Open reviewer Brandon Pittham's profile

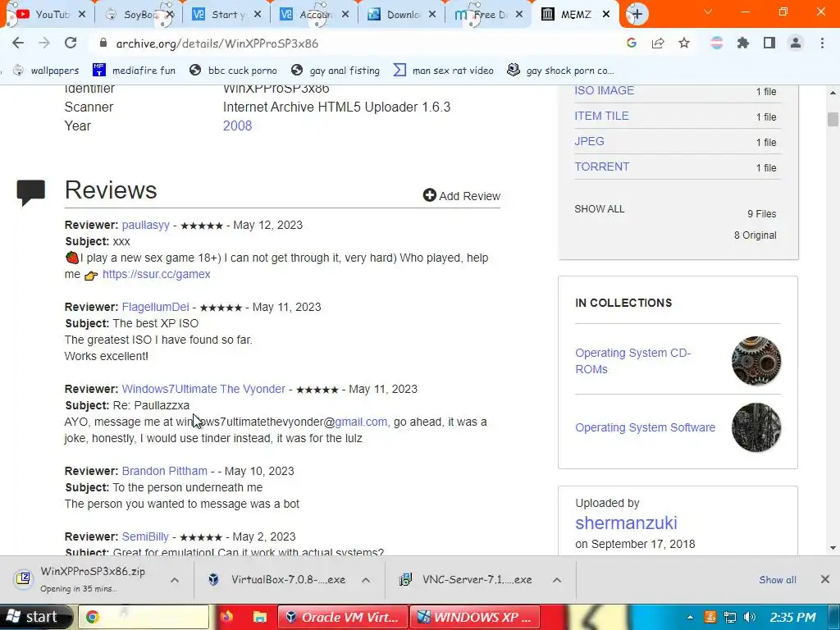164,471
